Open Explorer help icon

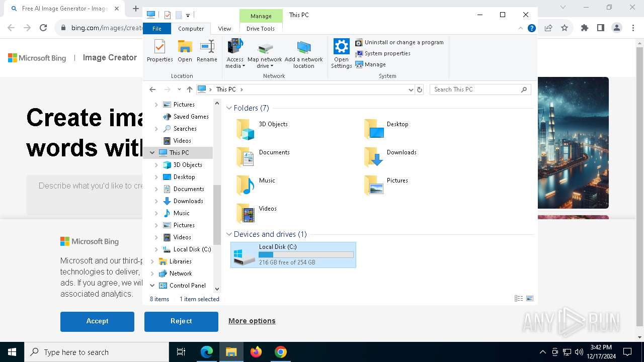(x=531, y=29)
